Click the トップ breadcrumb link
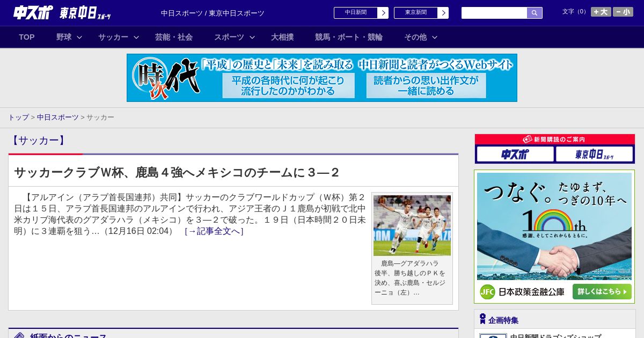Screen dimensions: 644x338 point(18,117)
